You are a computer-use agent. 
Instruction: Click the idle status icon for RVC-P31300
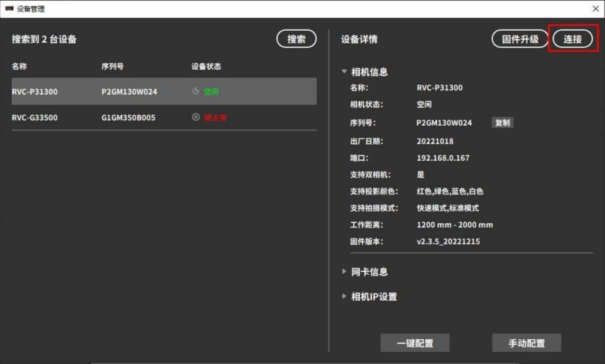(x=196, y=92)
